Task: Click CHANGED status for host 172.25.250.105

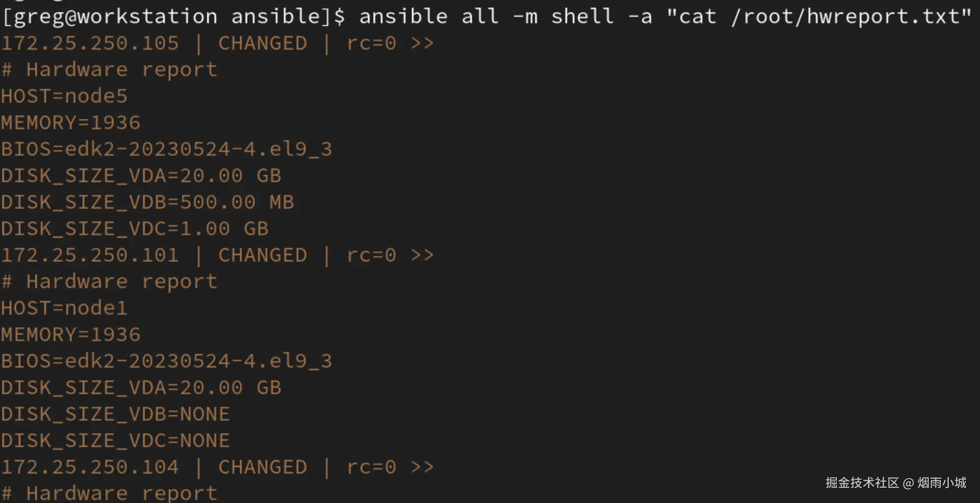Action: pyautogui.click(x=263, y=43)
